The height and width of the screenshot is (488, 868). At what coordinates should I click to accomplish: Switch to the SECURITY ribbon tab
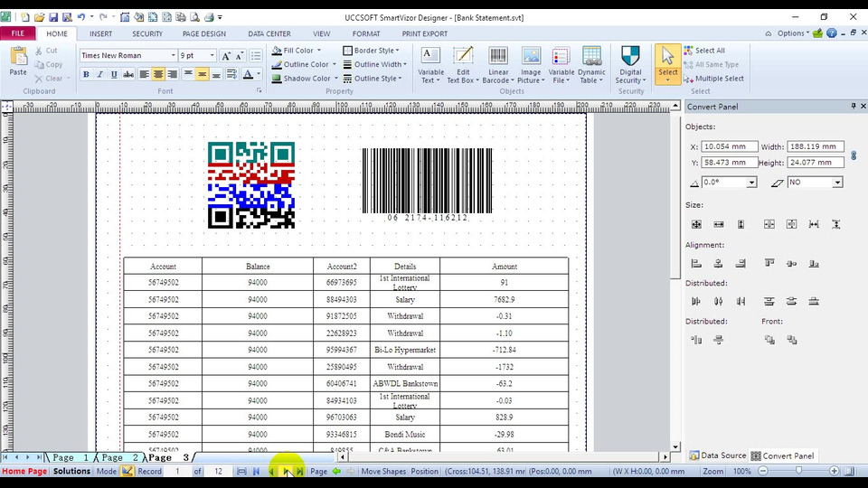tap(147, 33)
